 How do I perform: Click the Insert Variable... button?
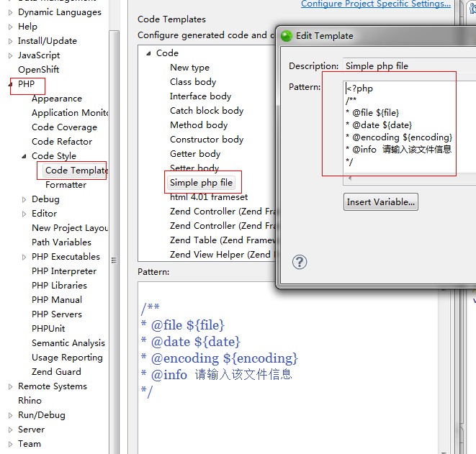(x=381, y=202)
